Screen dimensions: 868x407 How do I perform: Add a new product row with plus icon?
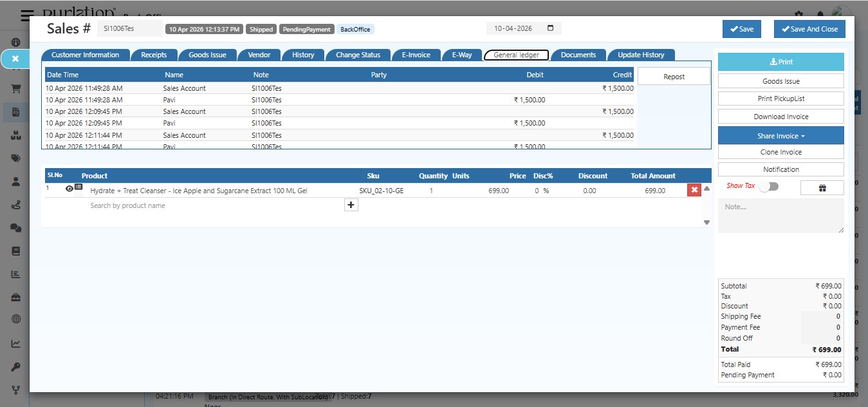tap(350, 204)
